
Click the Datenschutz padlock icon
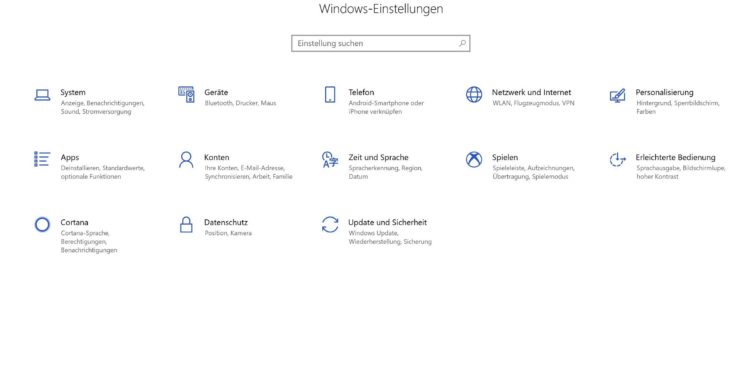pyautogui.click(x=186, y=224)
